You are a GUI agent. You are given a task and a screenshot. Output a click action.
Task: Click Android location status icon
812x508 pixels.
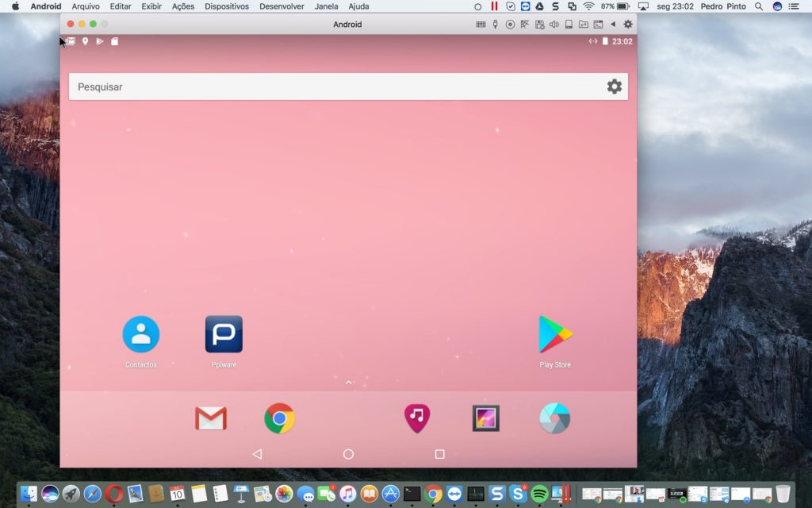coord(85,41)
